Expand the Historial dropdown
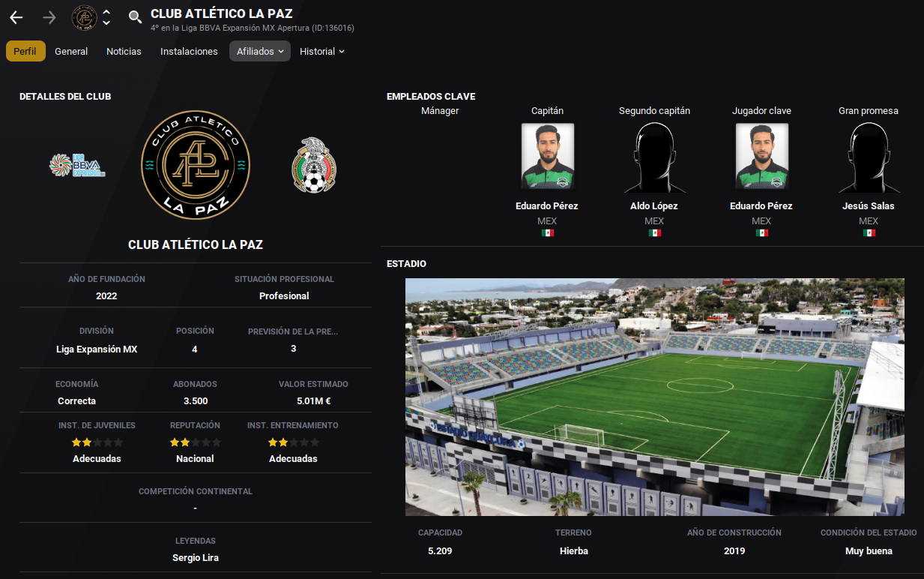 point(322,51)
